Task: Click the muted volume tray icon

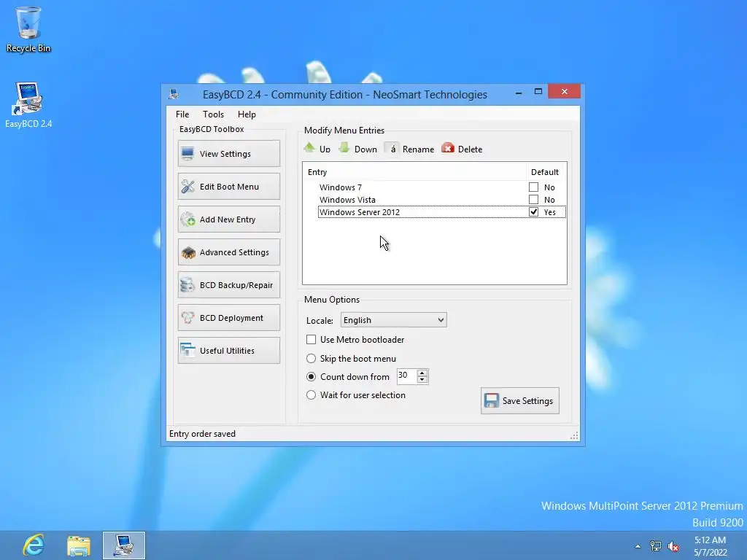Action: click(x=673, y=546)
